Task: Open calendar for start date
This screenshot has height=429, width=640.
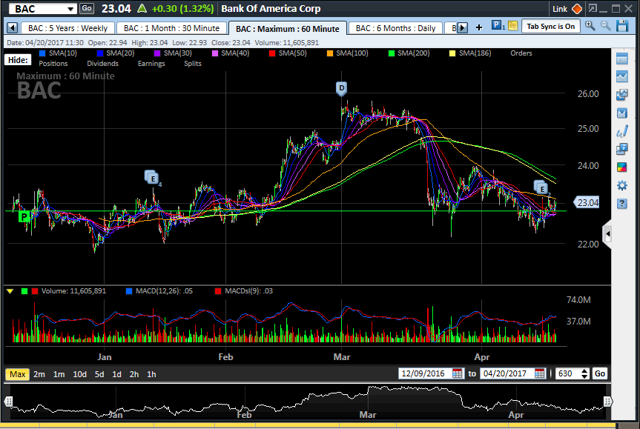Action: 458,373
